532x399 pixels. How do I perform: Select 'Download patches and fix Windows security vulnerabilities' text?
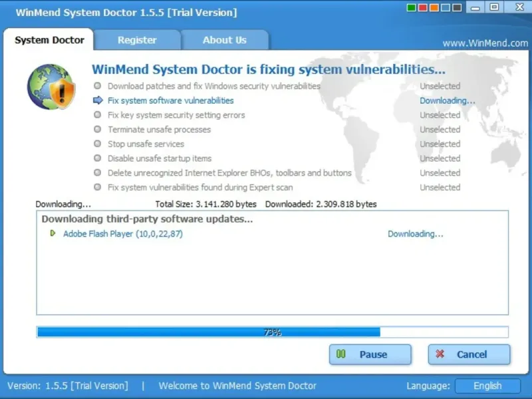[214, 86]
